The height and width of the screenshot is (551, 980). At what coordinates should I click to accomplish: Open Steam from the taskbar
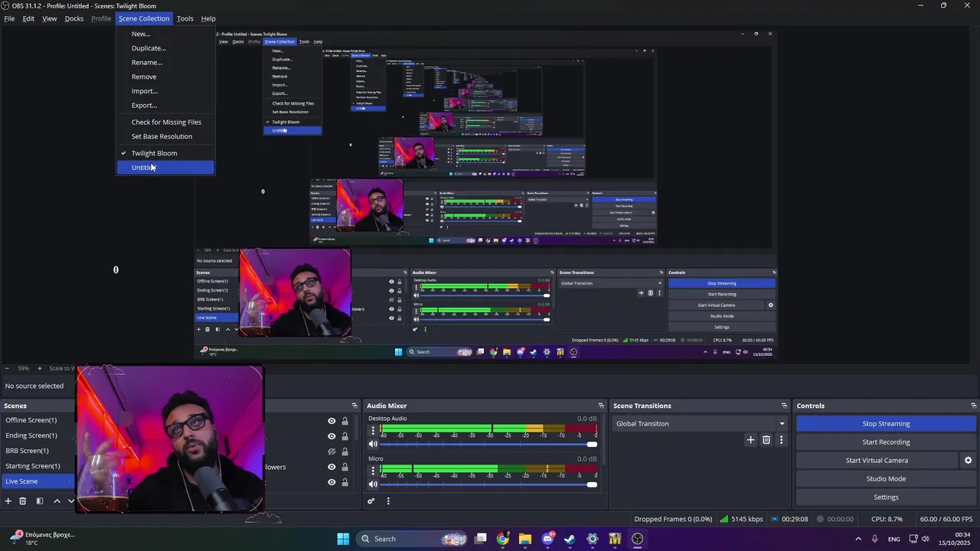(570, 539)
